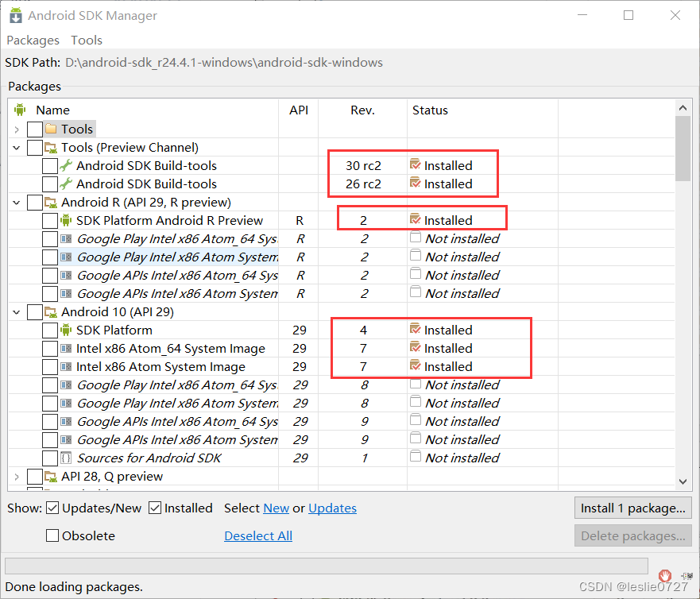Screen dimensions: 700x599
Task: Click the Sources for Android SDK icon
Action: coord(66,458)
